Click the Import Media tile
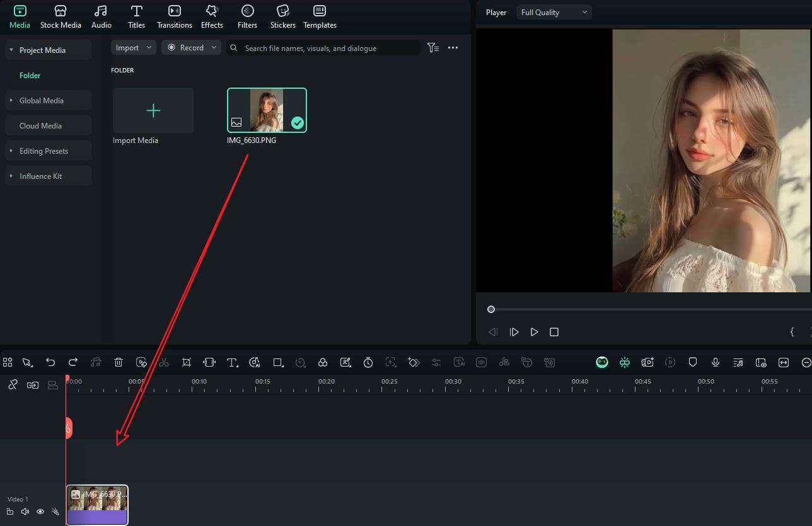 tap(153, 111)
